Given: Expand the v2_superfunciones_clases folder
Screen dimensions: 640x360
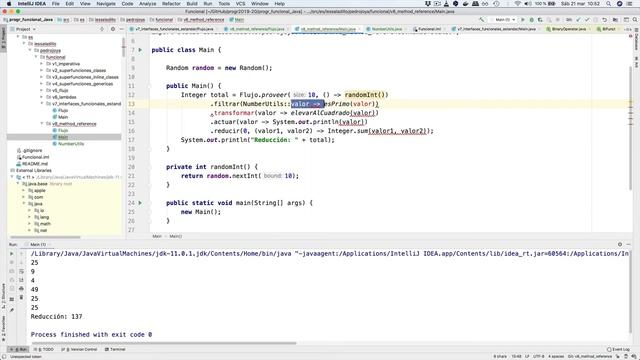Looking at the screenshot, I should tap(42, 70).
